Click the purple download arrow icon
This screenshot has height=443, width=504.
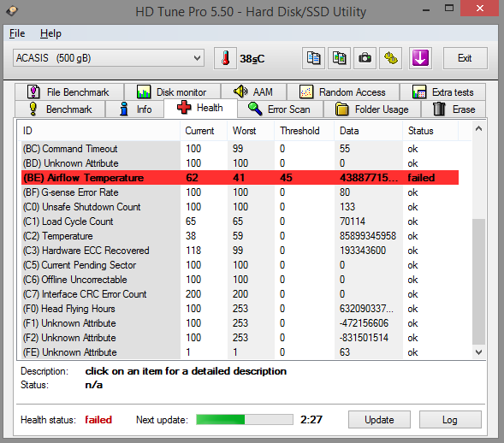coord(420,58)
